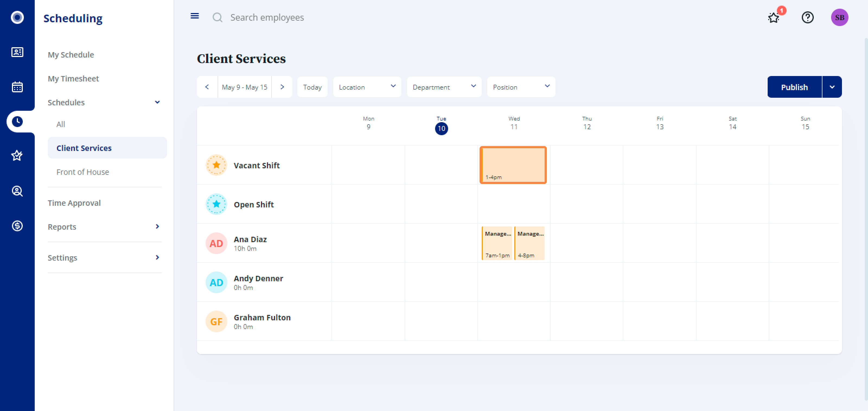Viewport: 868px width, 411px height.
Task: Toggle the hamburger menu icon
Action: coord(195,16)
